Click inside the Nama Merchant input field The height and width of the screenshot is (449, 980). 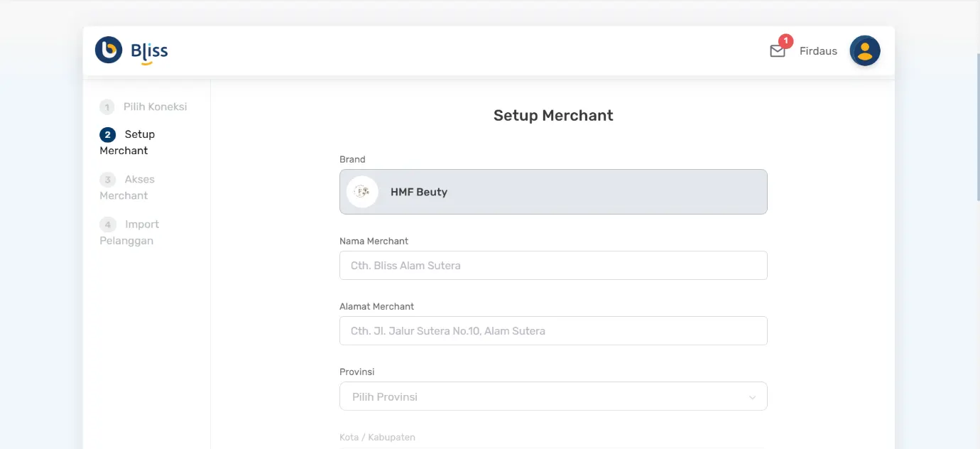click(x=553, y=265)
